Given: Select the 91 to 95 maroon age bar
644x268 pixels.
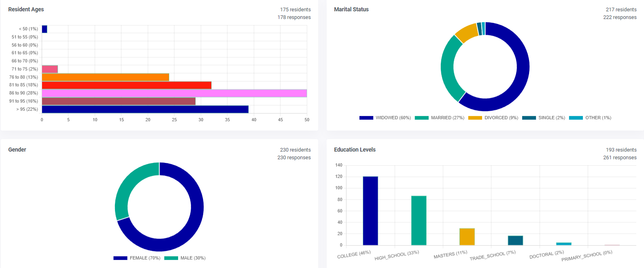Looking at the screenshot, I should [119, 101].
